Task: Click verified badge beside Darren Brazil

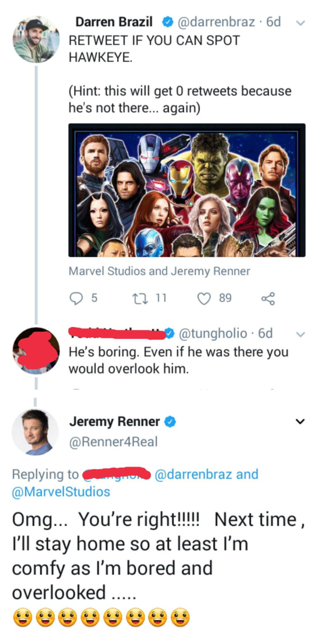Action: [168, 22]
